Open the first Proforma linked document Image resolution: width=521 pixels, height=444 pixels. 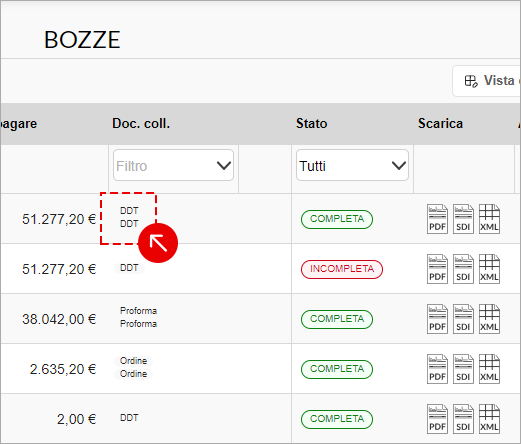pos(138,311)
